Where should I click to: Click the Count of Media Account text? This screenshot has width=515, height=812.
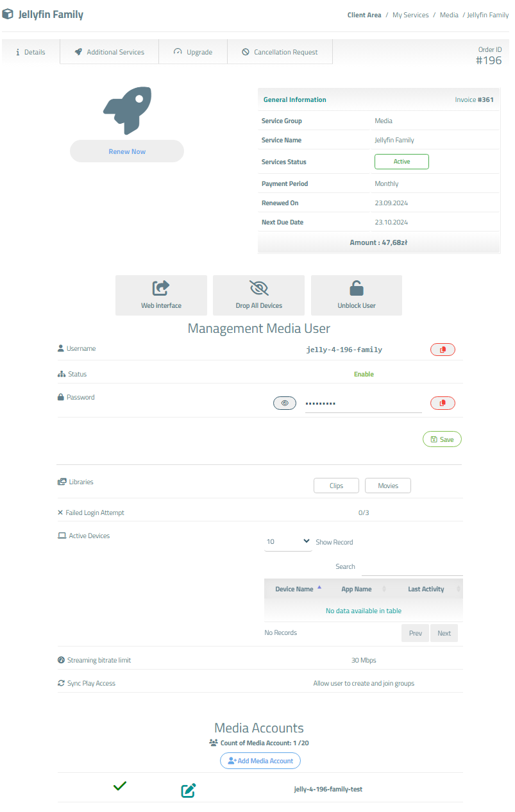(x=265, y=743)
